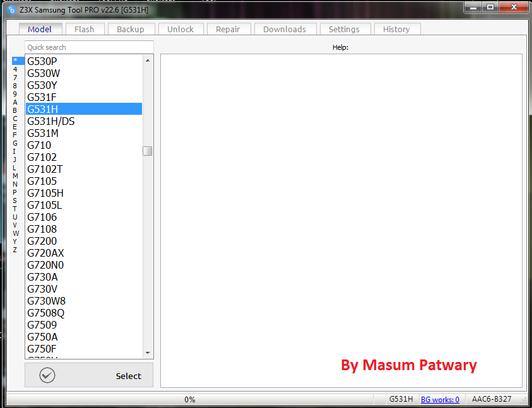Filter models by letter A
The height and width of the screenshot is (408, 532).
click(x=15, y=102)
